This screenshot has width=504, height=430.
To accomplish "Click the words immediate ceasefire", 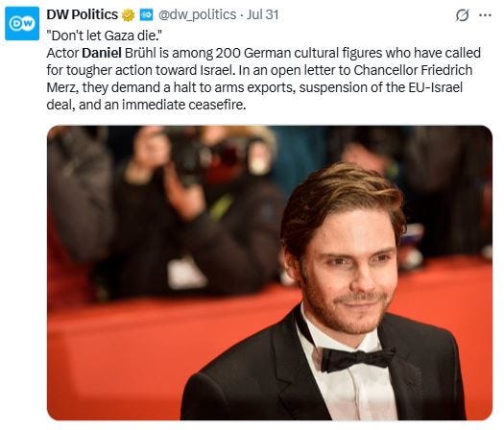I will 184,105.
